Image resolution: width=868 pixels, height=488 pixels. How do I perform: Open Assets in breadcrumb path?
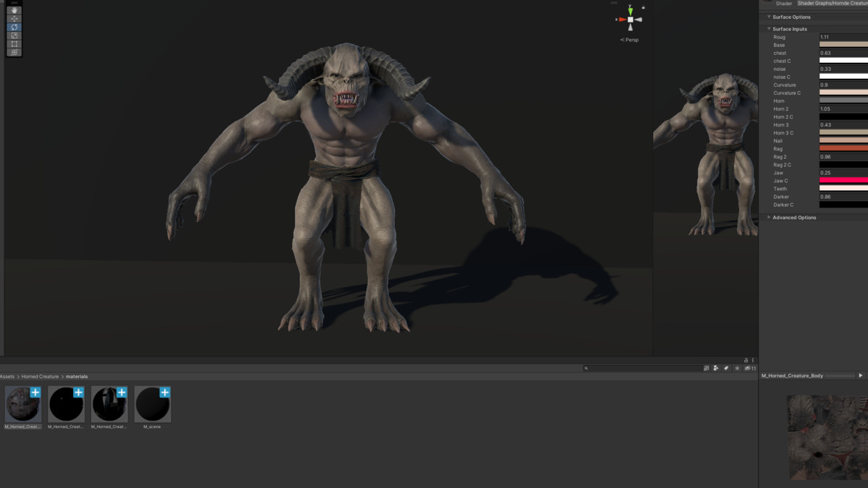(x=7, y=377)
